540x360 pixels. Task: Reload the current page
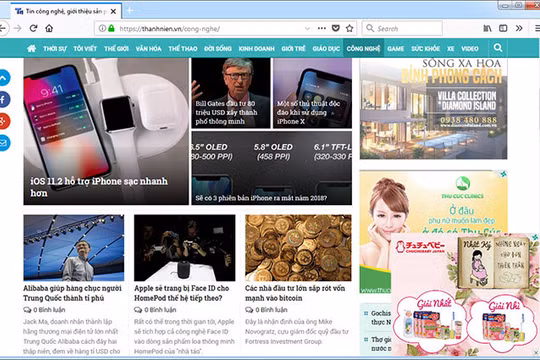(33, 28)
